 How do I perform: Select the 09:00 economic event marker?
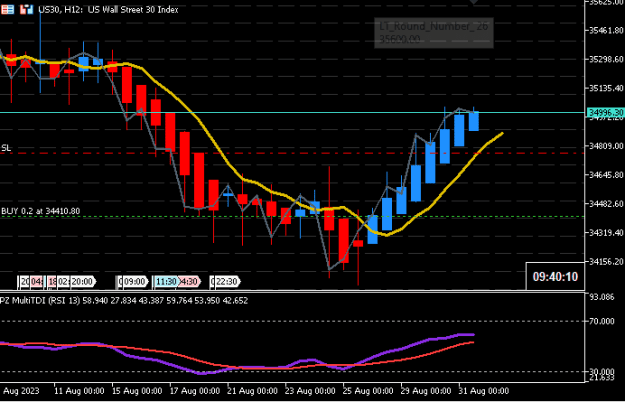134,282
